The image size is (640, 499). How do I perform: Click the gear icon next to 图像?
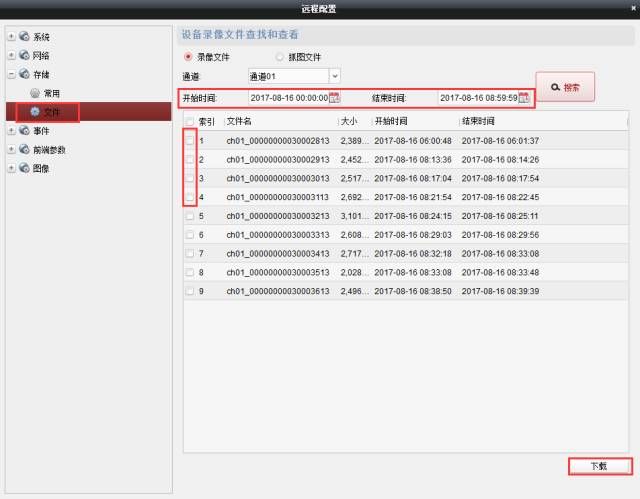(x=23, y=168)
